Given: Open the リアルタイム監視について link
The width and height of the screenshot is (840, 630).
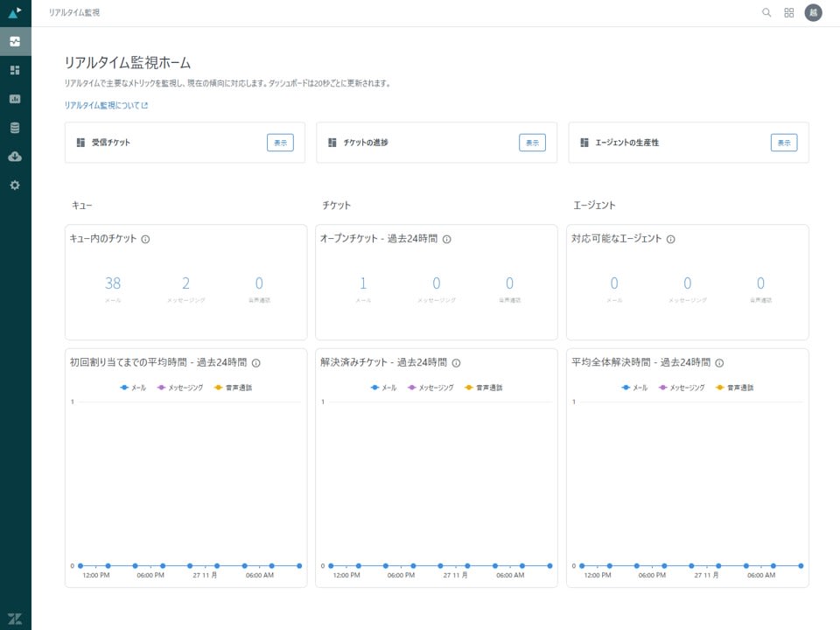Looking at the screenshot, I should (106, 105).
